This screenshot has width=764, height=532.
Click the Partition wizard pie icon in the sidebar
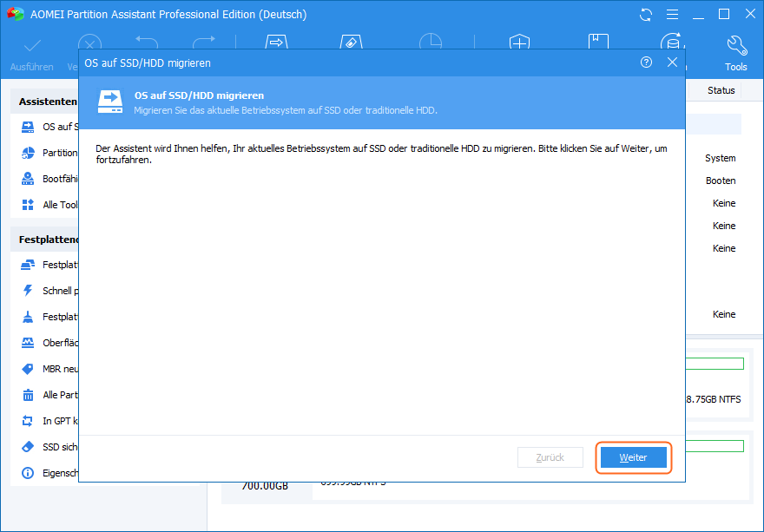28,153
